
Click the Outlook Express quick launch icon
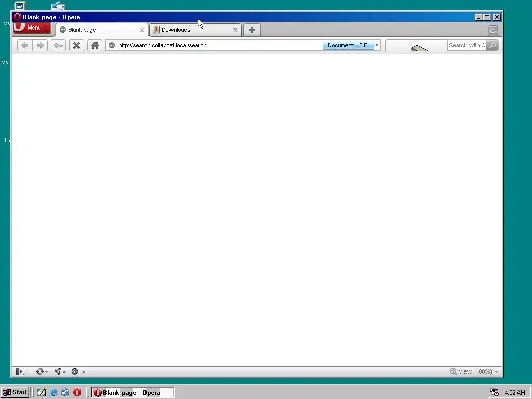click(65, 393)
